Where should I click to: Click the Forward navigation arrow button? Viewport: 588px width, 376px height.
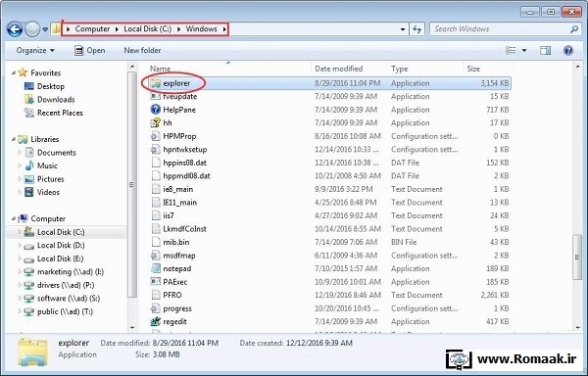[32, 28]
